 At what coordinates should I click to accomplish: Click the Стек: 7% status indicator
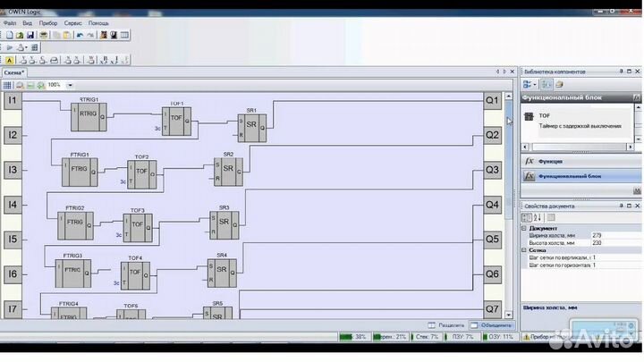coord(425,337)
